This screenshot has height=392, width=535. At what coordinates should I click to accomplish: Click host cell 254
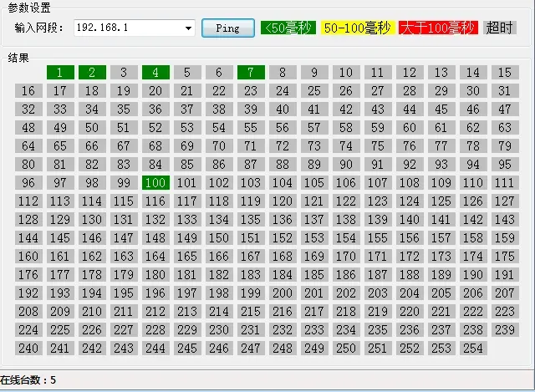(x=473, y=349)
